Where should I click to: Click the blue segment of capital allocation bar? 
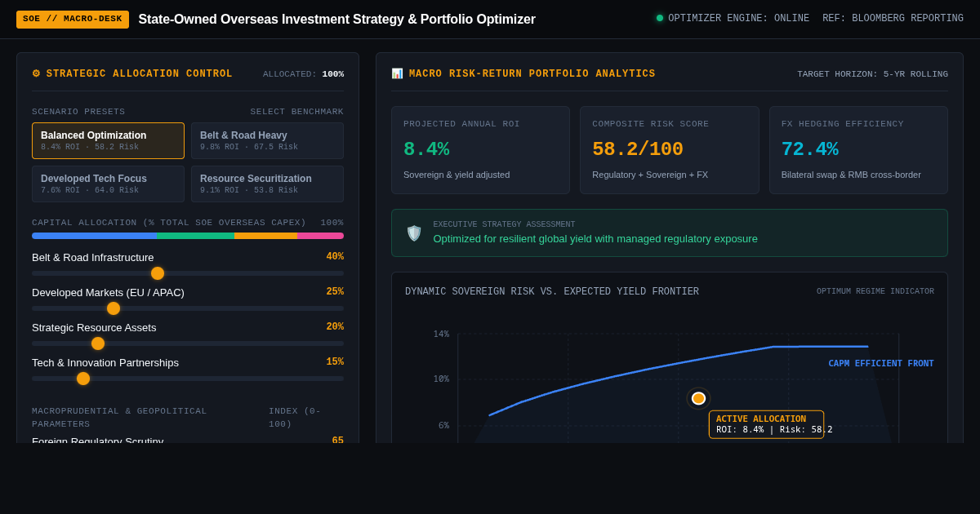click(x=94, y=236)
